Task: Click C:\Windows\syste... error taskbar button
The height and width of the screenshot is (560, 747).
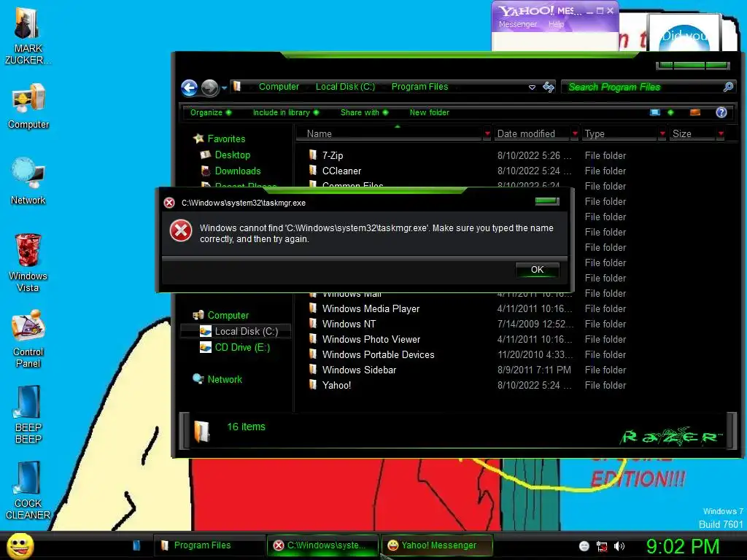Action: 323,545
